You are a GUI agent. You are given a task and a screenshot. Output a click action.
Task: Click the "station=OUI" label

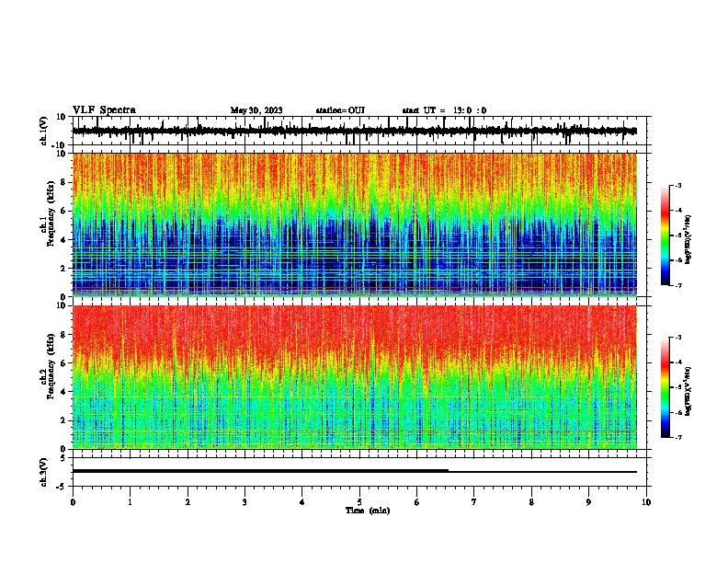coord(340,110)
